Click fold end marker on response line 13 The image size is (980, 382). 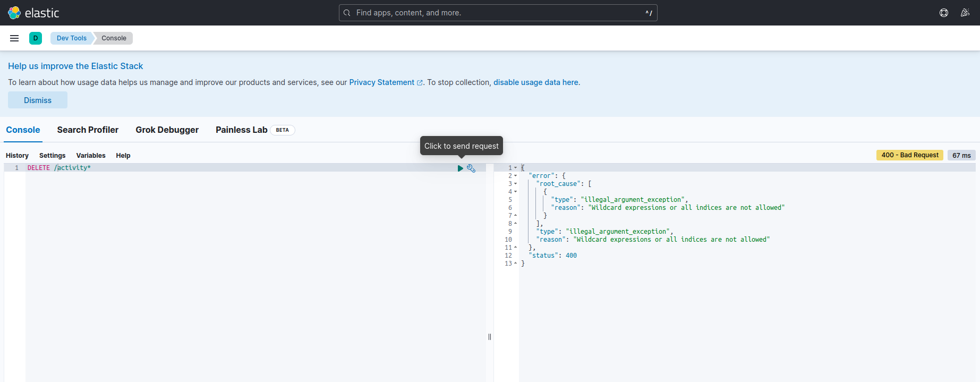tap(515, 264)
